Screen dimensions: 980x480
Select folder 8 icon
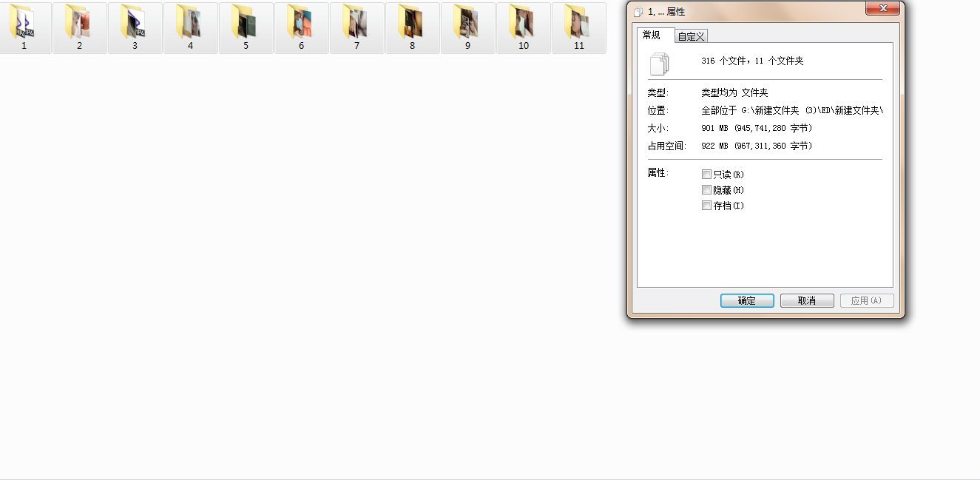tap(412, 24)
